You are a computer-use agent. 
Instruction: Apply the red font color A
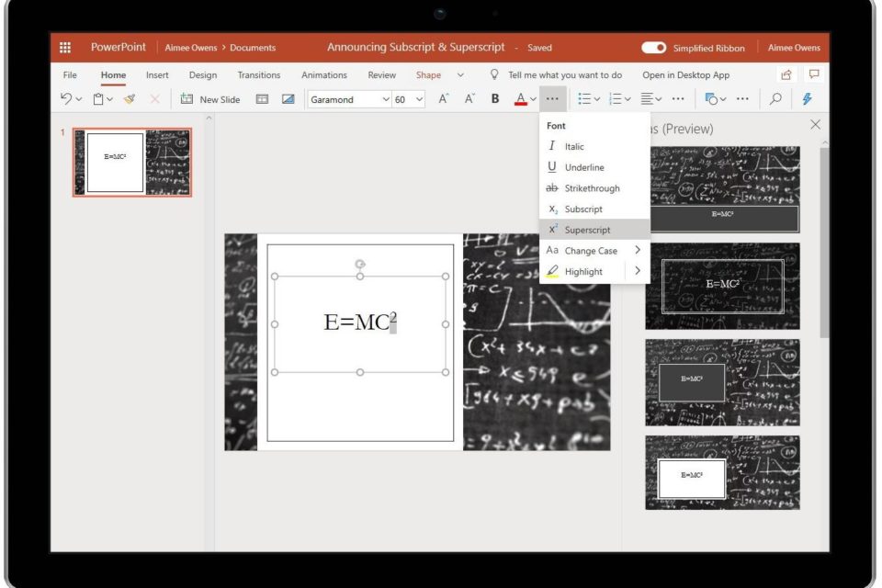pos(521,99)
